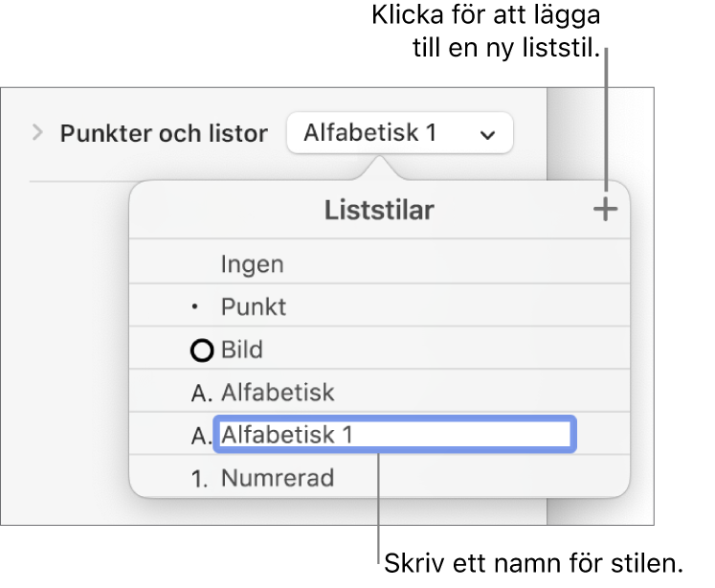Click the Alfabetisk 1 name text field
The width and height of the screenshot is (715, 588).
pos(395,434)
